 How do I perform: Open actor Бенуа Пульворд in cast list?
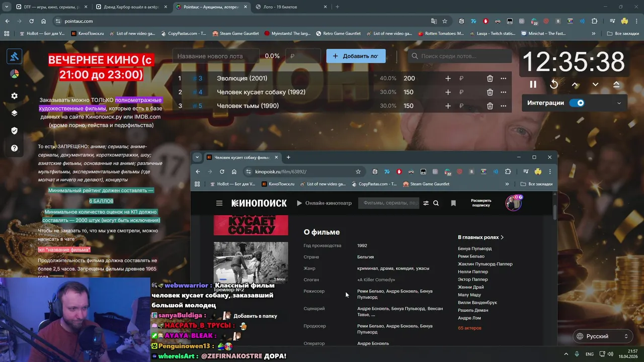[475, 248]
